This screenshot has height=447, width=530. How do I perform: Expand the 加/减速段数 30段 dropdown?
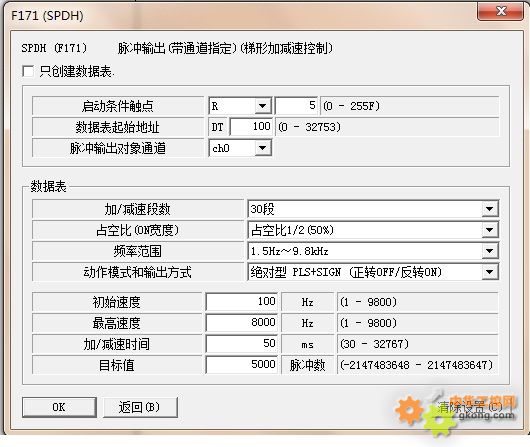pos(373,209)
